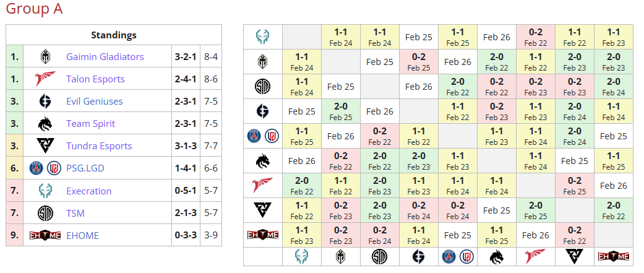Open the Talon Esports team link

tap(95, 79)
